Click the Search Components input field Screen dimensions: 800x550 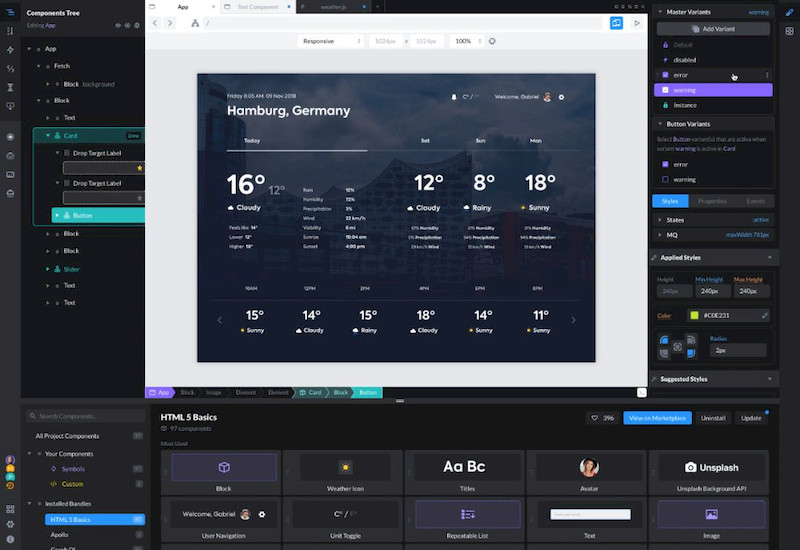(86, 416)
